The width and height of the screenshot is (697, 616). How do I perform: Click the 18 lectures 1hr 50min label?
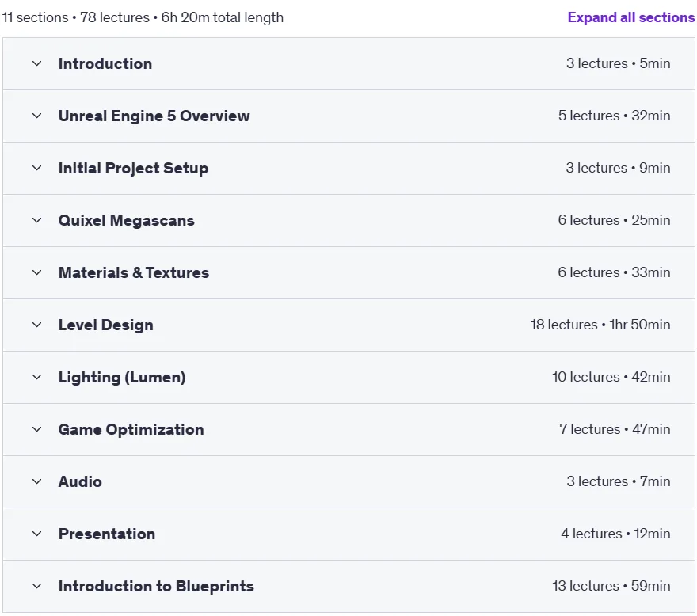tap(600, 325)
